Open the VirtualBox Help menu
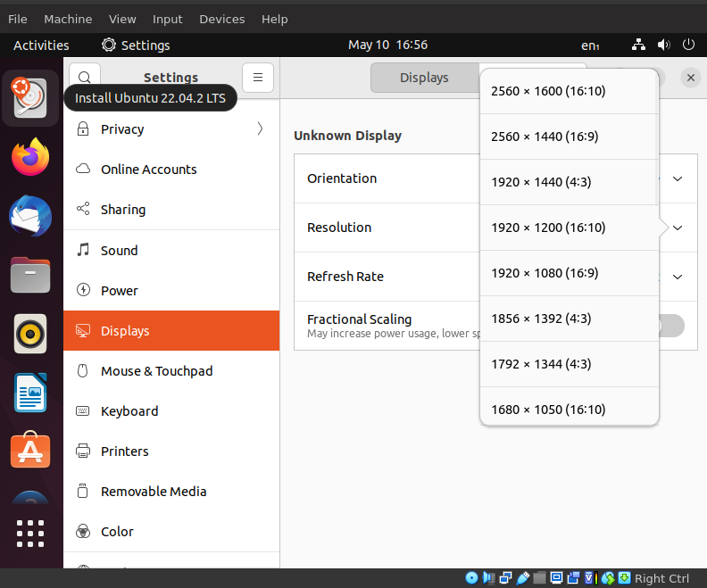The height and width of the screenshot is (588, 707). [275, 19]
